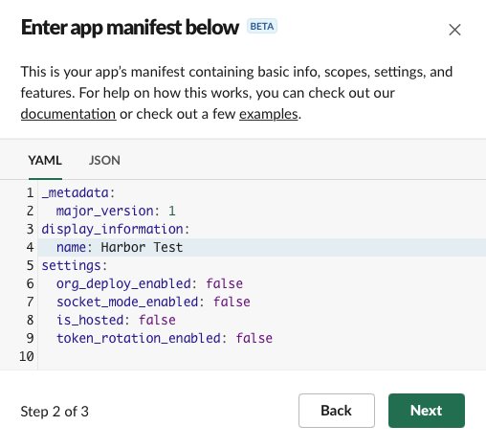Click the Step 2 of 3 label

click(55, 412)
